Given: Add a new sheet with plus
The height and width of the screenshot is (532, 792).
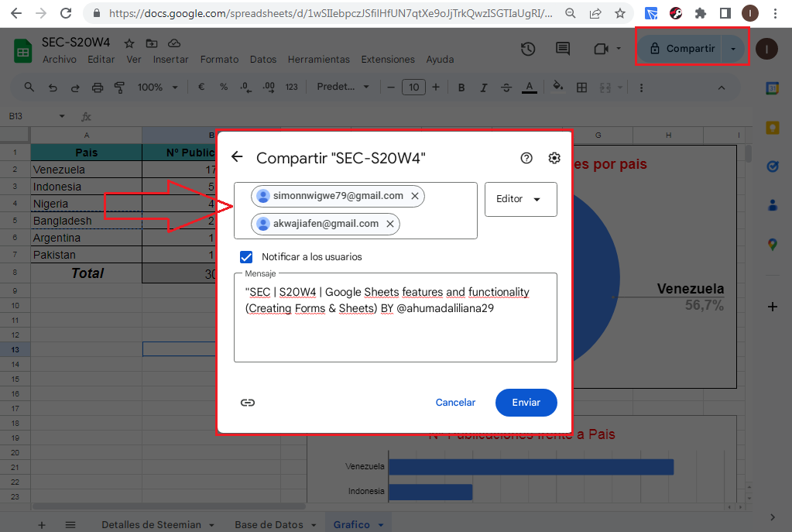Looking at the screenshot, I should click(42, 525).
